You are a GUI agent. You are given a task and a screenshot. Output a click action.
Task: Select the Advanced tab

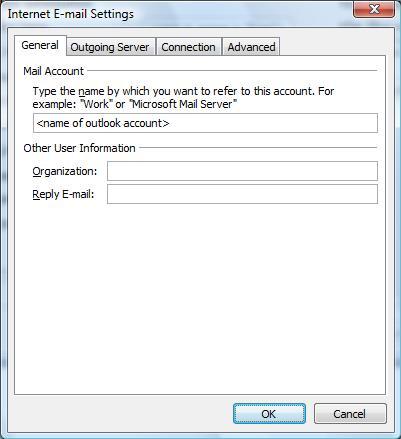(251, 47)
